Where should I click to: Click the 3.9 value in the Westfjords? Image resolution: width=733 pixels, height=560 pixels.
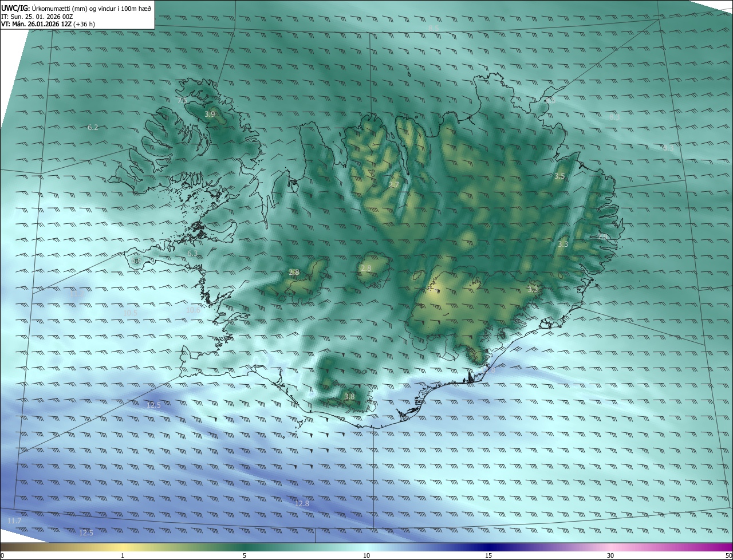click(210, 115)
